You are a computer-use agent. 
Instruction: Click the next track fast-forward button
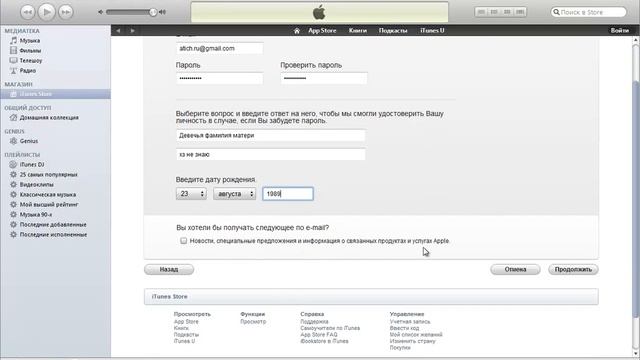point(66,12)
